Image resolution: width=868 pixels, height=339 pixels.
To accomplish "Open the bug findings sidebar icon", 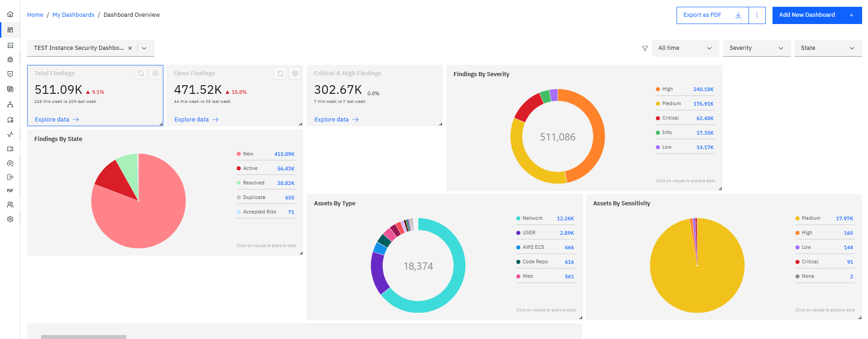I will coord(10,59).
